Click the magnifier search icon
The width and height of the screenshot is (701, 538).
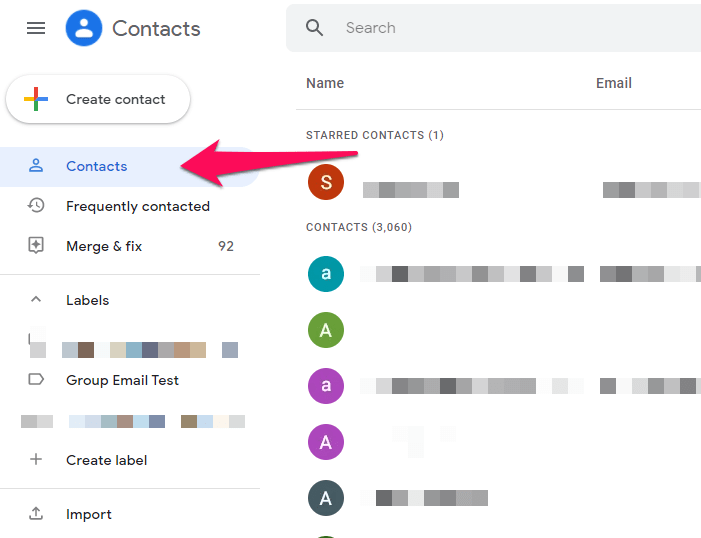point(314,28)
